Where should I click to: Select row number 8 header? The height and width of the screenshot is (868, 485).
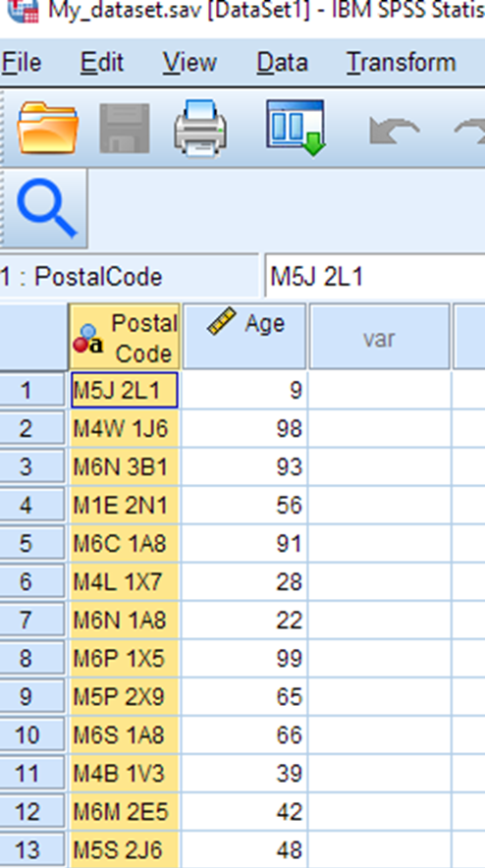click(32, 658)
